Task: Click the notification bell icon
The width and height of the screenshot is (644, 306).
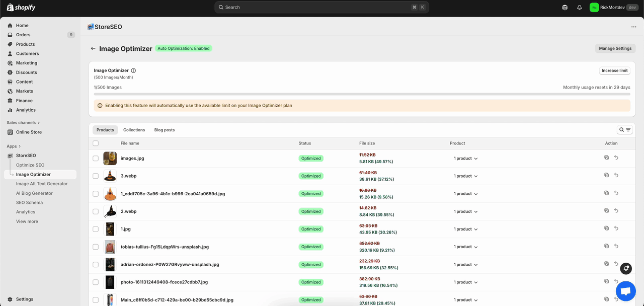Action: pyautogui.click(x=579, y=8)
